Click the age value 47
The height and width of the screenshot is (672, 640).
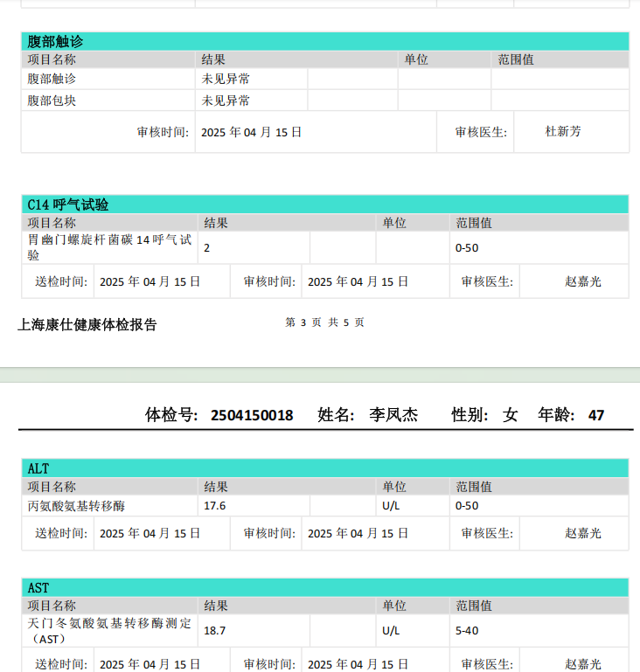tap(596, 415)
